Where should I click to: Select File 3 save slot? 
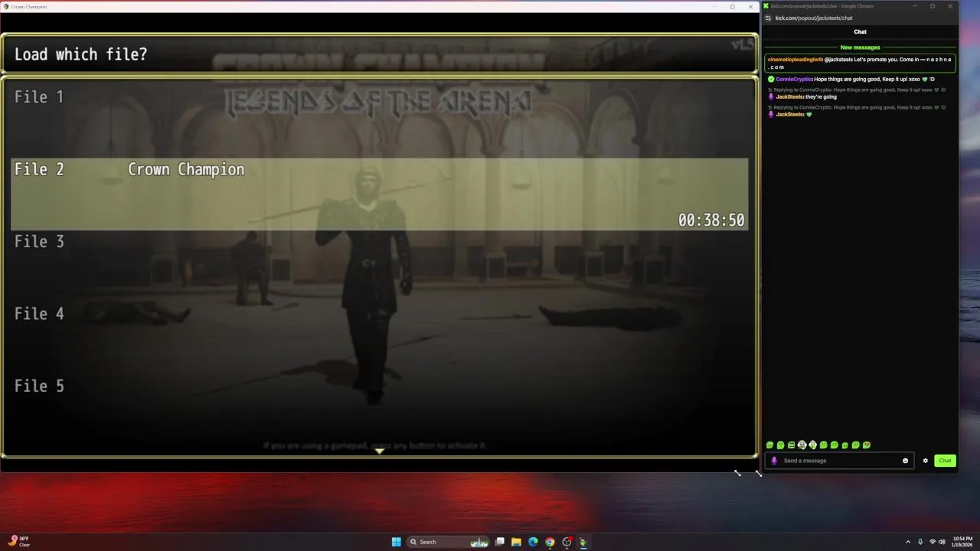379,266
